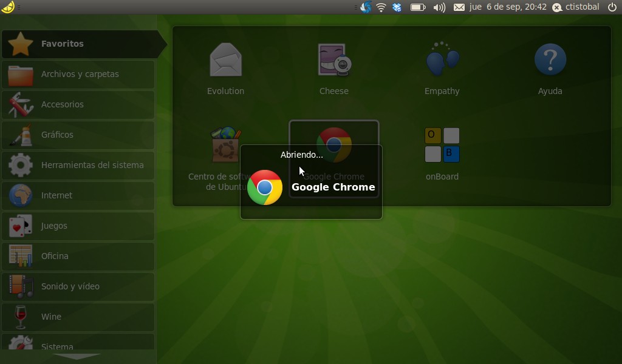This screenshot has width=622, height=364.
Task: Open the wireless network indicator
Action: click(381, 7)
